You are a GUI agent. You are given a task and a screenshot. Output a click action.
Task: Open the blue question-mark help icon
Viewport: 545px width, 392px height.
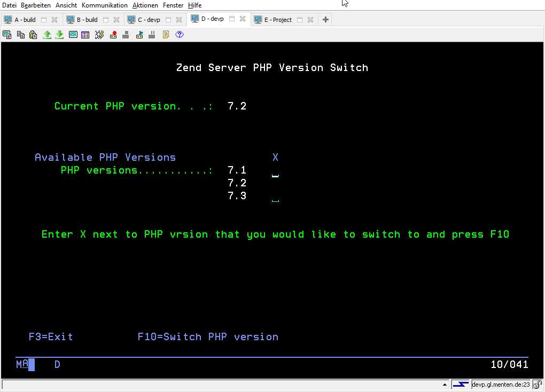click(x=180, y=35)
